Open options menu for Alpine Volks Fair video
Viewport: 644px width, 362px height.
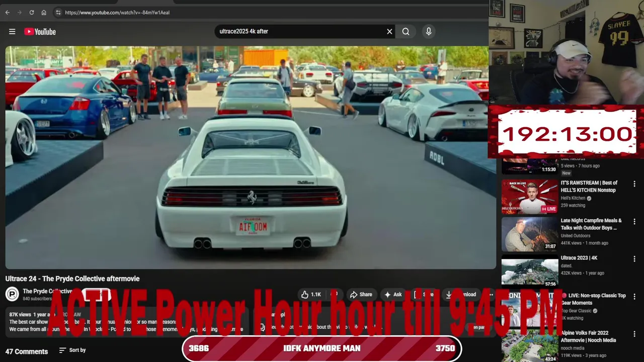[634, 334]
